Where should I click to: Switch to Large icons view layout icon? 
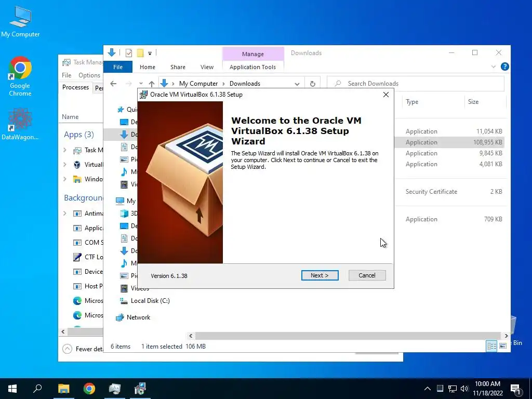click(503, 345)
